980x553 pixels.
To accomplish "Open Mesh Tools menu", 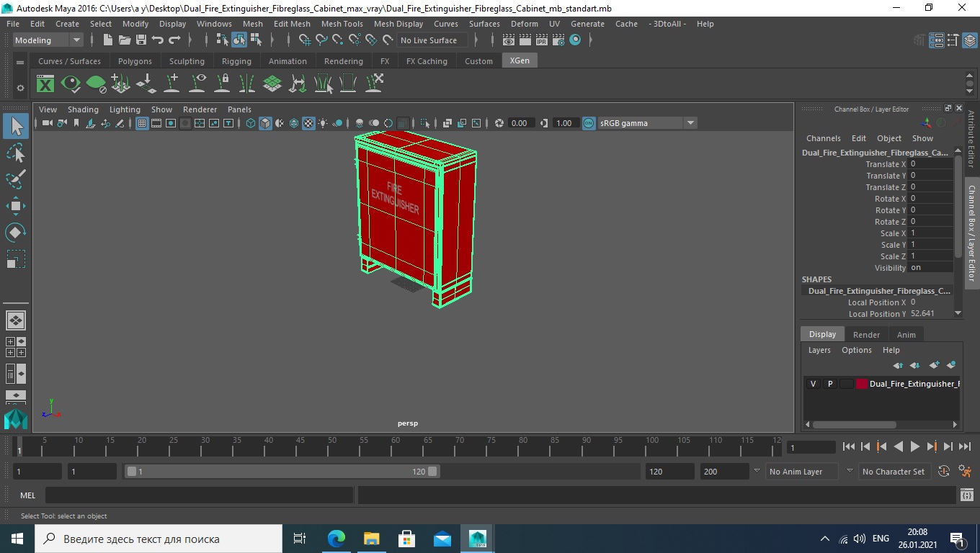I will point(342,24).
